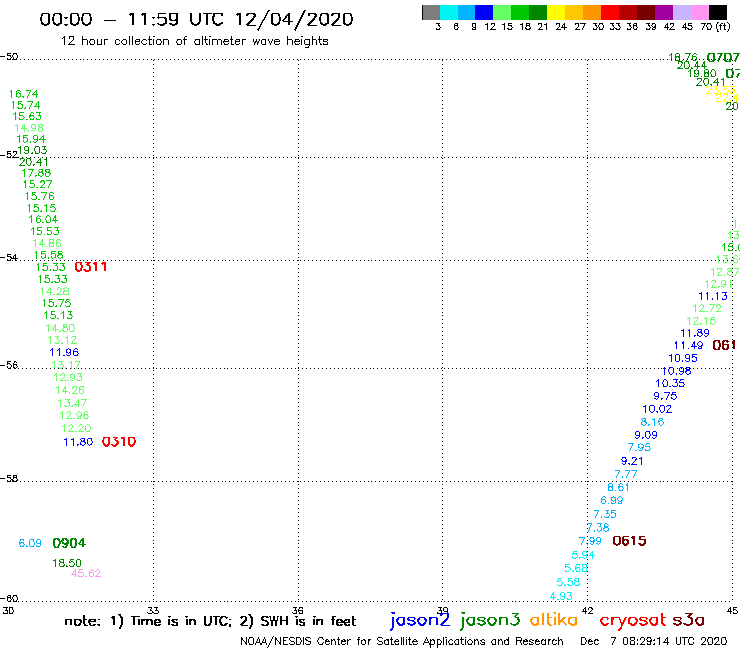
Task: Click the 6.09 wave height value
Action: (x=30, y=543)
